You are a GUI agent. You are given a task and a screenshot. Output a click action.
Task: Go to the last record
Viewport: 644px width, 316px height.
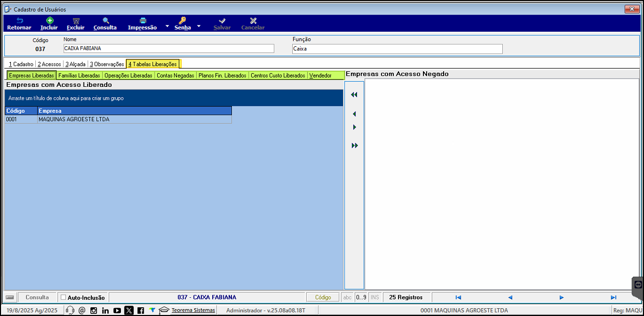[x=613, y=297]
